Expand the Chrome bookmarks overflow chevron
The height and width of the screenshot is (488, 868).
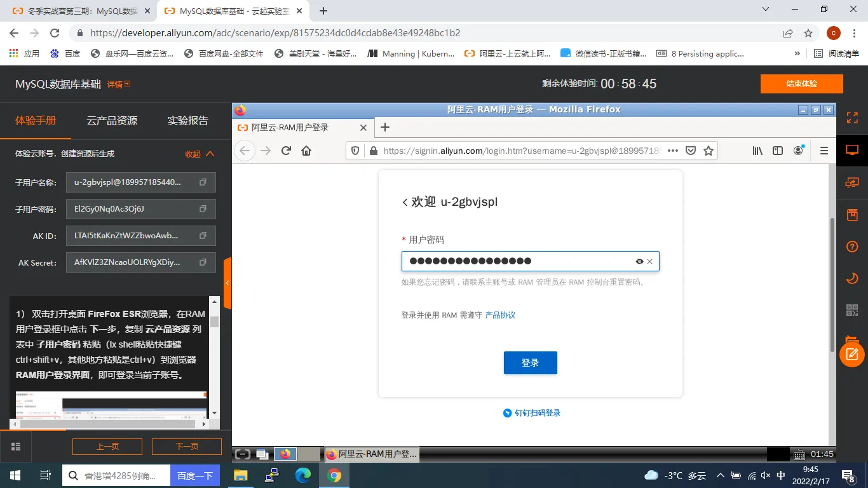coord(797,54)
